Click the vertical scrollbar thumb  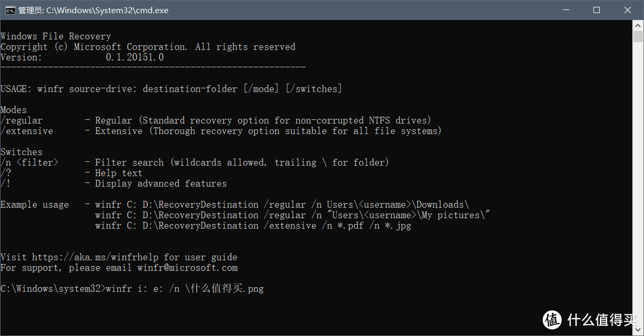point(638,36)
